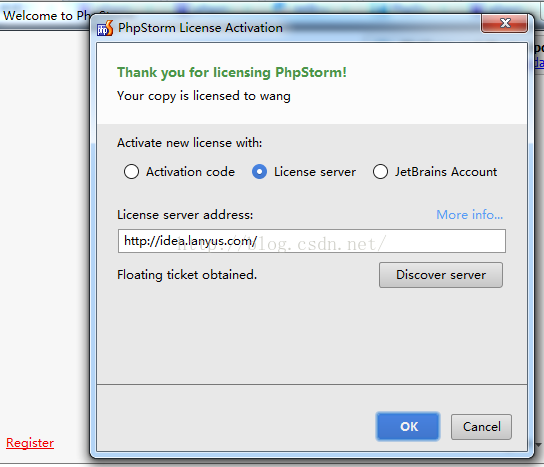Click the "Your copy is licensed to wang" text
The width and height of the screenshot is (544, 467).
[204, 96]
